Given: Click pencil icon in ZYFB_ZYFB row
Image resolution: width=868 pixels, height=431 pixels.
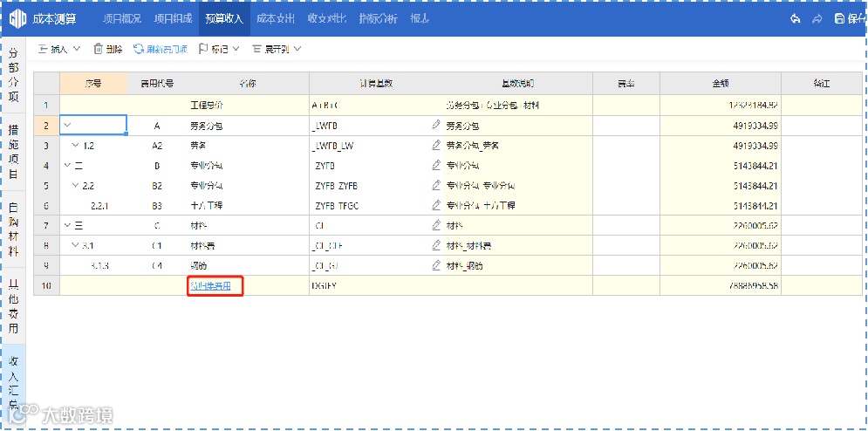Looking at the screenshot, I should [x=436, y=185].
